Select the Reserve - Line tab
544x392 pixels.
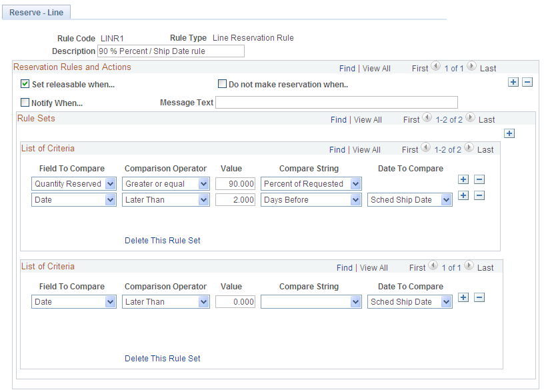(x=36, y=11)
